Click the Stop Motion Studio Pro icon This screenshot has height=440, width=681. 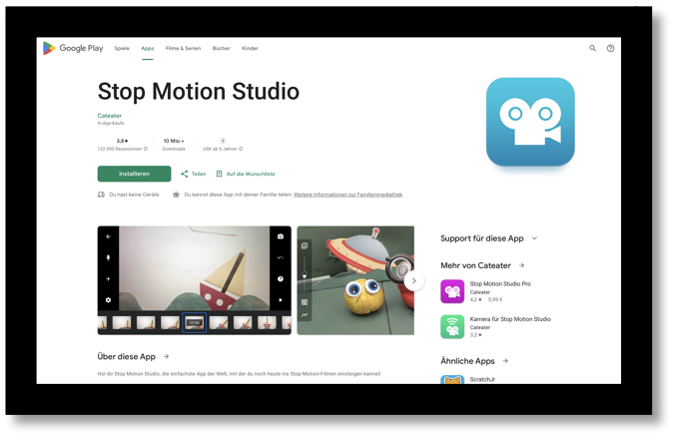point(452,291)
